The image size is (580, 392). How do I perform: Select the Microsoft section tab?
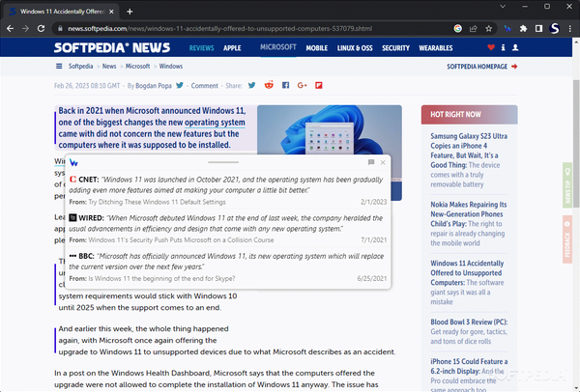278,47
